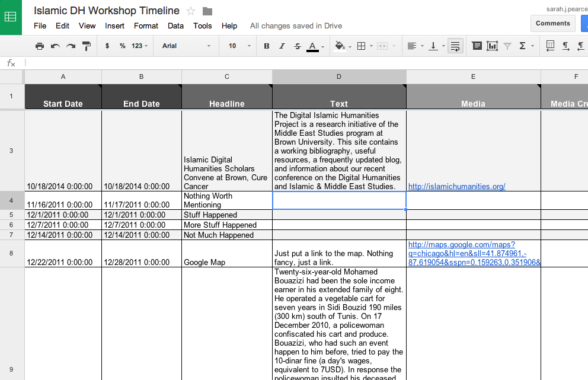This screenshot has width=588, height=380.
Task: Open the islamichumanities.org link
Action: click(457, 186)
